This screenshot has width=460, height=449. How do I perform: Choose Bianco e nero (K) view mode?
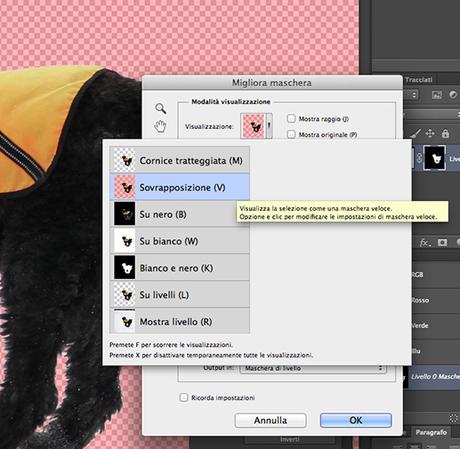coord(180,268)
